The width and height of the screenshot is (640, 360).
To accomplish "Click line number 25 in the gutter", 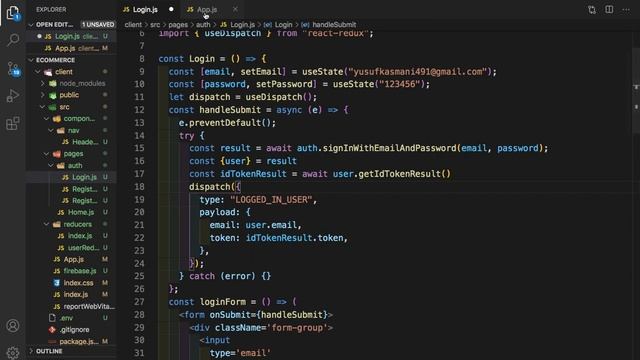I will pos(139,276).
